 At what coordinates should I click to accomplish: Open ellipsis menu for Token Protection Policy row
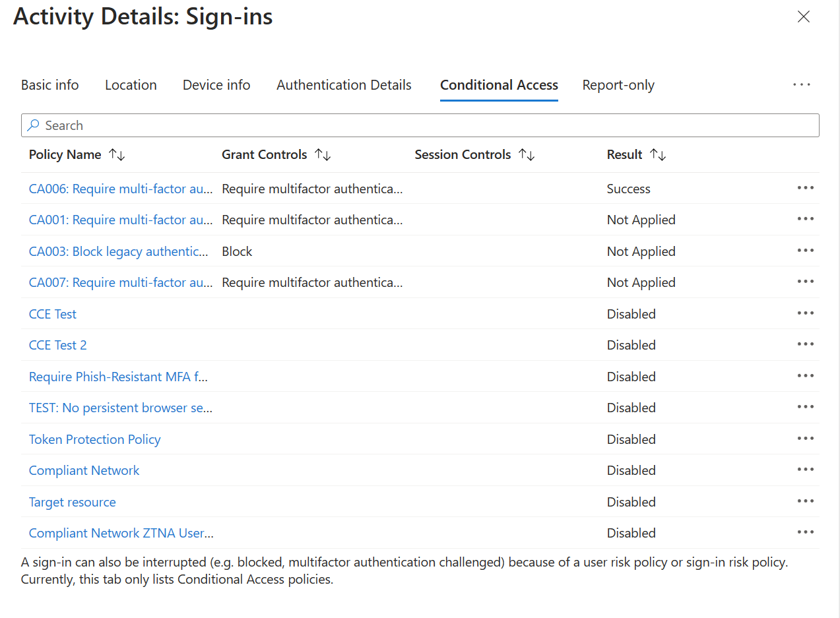[x=805, y=439]
